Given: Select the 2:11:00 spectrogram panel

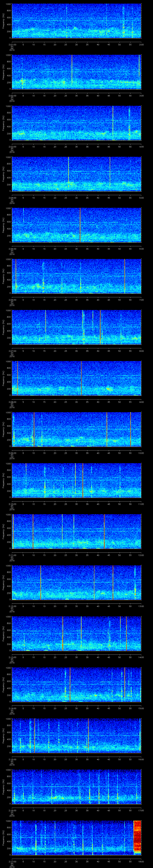Looking at the screenshot, I should (x=77, y=531).
